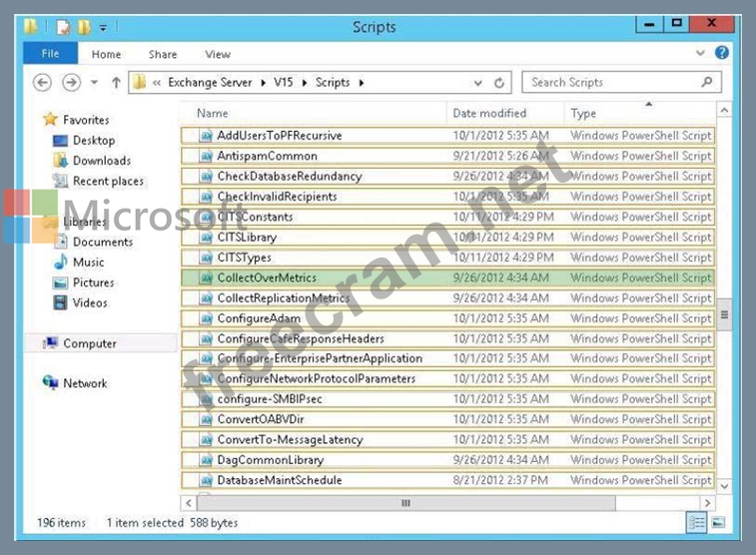Select Network in the navigation pane

click(x=85, y=383)
